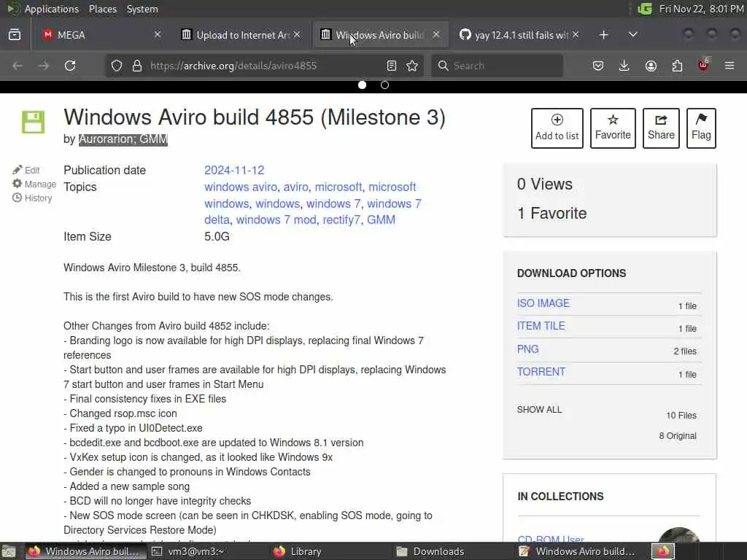Open the CD-ROM collection link
Image resolution: width=747 pixels, height=560 pixels.
[x=551, y=538]
